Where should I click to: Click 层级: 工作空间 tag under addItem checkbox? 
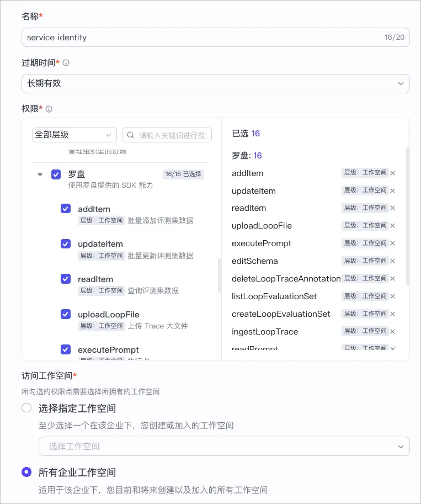(101, 220)
